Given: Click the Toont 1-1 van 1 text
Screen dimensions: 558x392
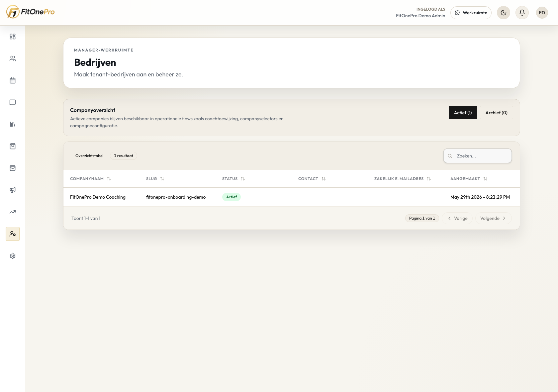Looking at the screenshot, I should 86,218.
